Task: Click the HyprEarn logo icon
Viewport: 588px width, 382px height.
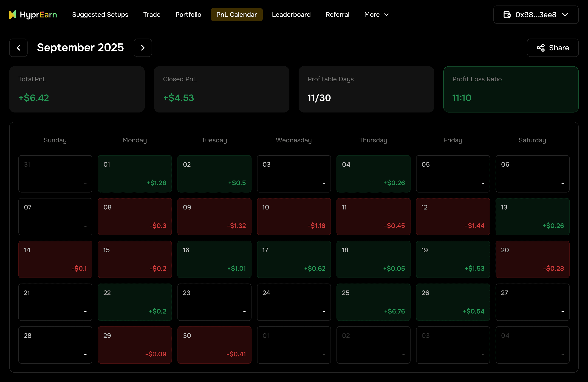Action: click(x=13, y=14)
